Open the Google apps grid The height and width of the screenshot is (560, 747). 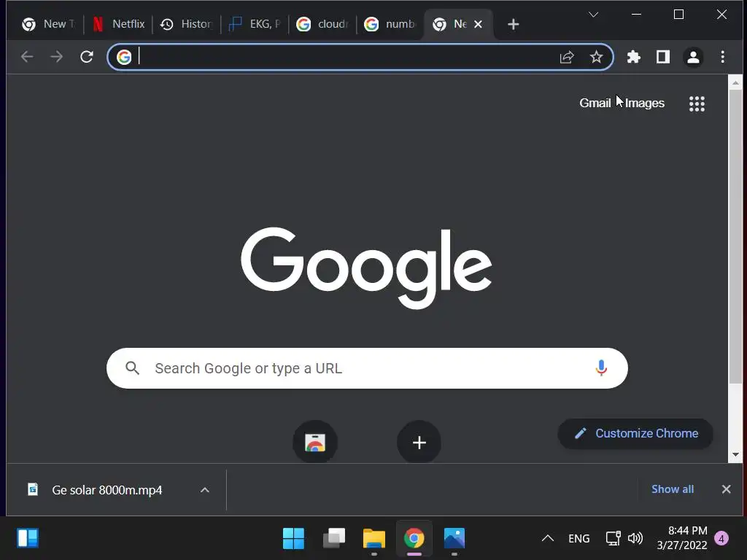[697, 104]
